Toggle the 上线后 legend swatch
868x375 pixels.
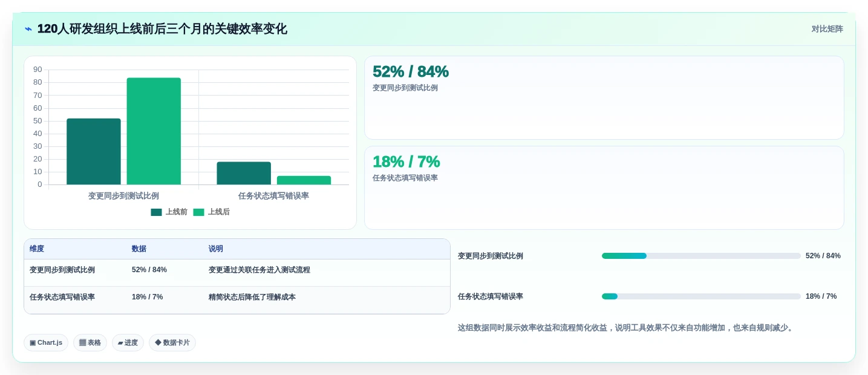click(198, 212)
